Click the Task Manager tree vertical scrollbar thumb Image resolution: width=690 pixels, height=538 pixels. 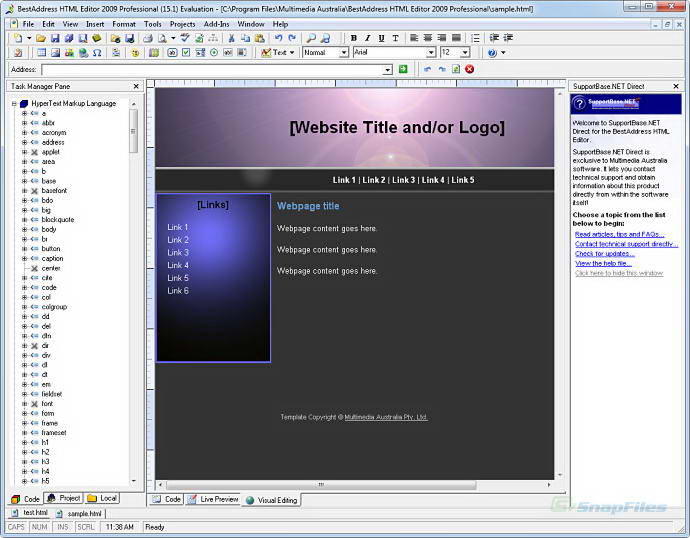133,131
